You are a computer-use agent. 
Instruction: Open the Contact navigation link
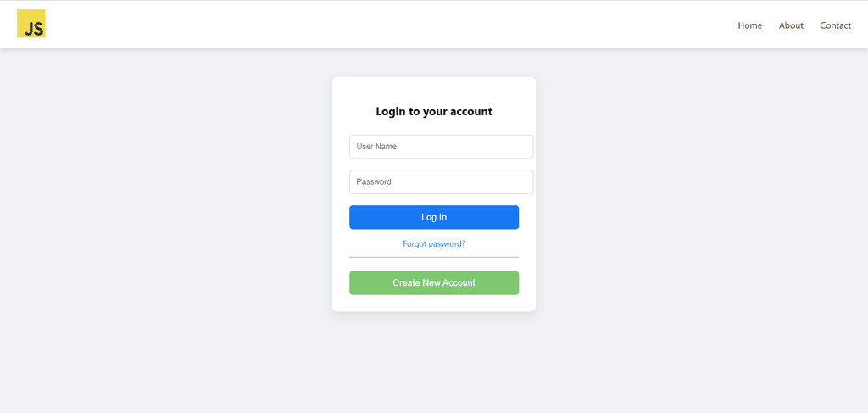pos(835,25)
